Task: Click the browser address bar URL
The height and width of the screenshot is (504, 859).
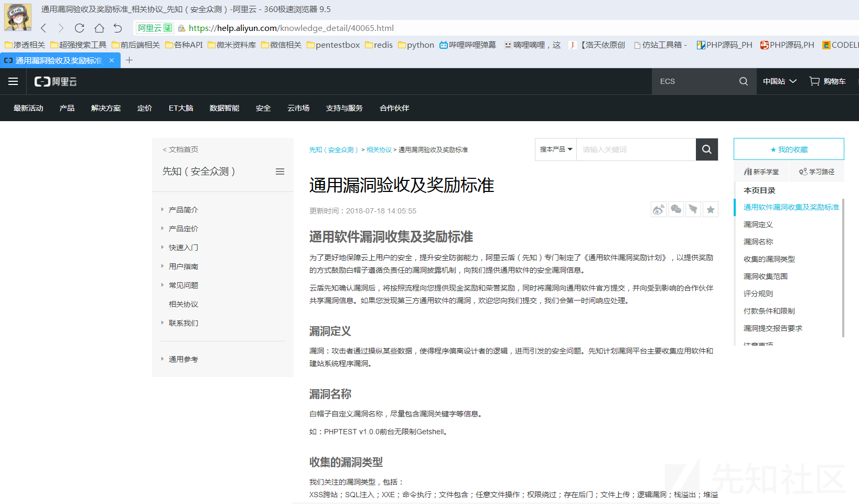Action: click(291, 28)
